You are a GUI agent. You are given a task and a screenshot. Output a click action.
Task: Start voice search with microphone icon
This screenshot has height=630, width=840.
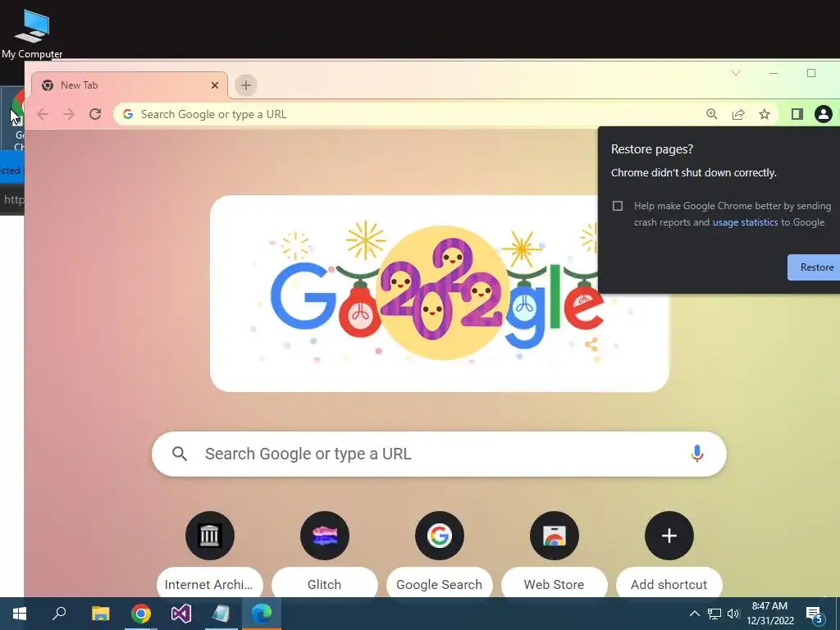[697, 454]
